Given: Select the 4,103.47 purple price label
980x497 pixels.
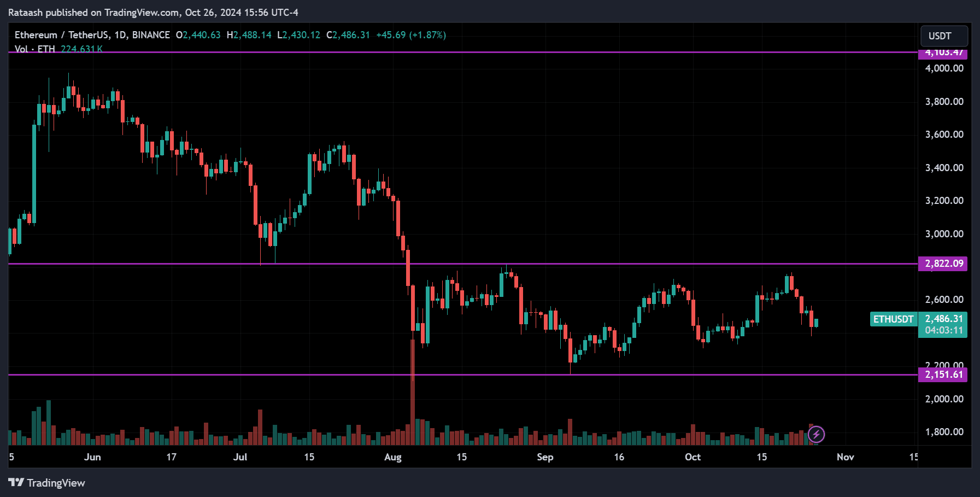Looking at the screenshot, I should (x=943, y=53).
